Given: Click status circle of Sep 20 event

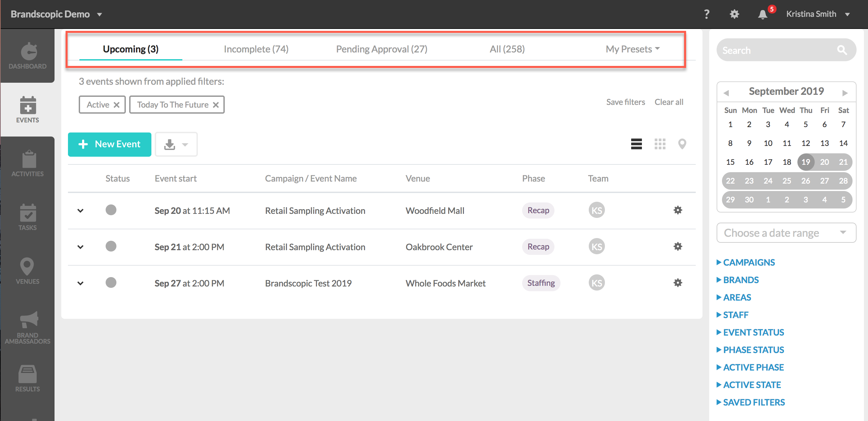Looking at the screenshot, I should [111, 210].
